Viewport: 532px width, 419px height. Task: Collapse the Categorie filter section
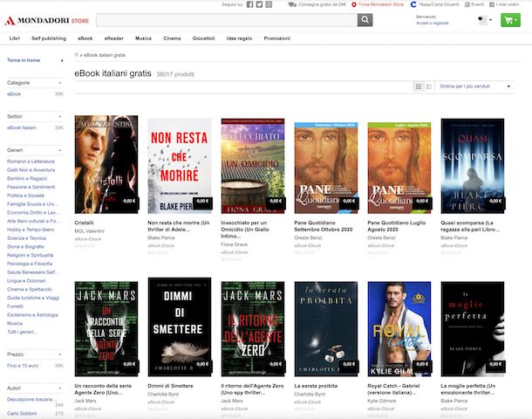point(59,83)
